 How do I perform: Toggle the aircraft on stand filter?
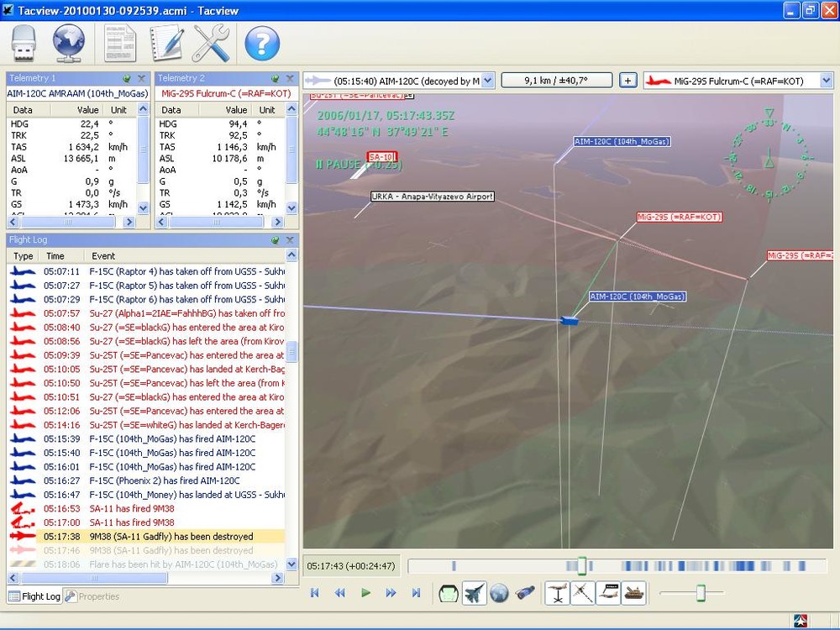(558, 593)
